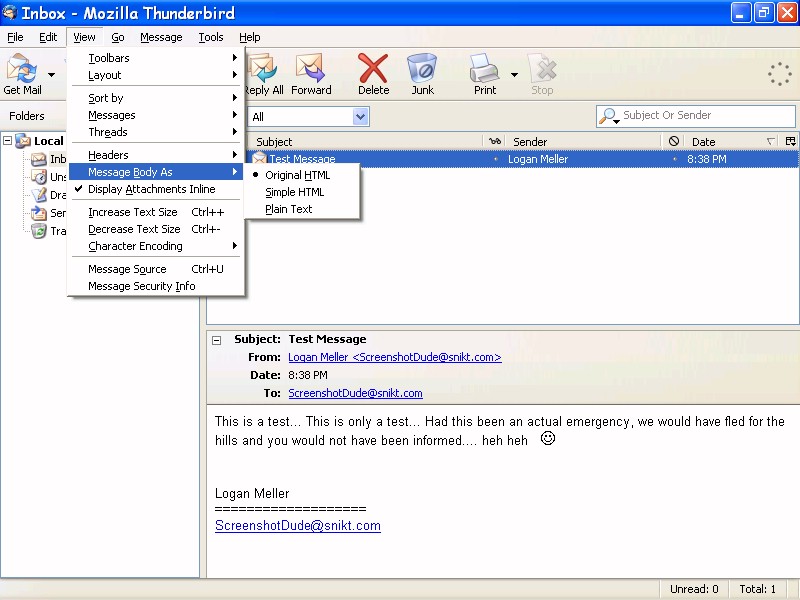Open the All view filter combo box
Viewport: 800px width, 600px height.
[309, 117]
